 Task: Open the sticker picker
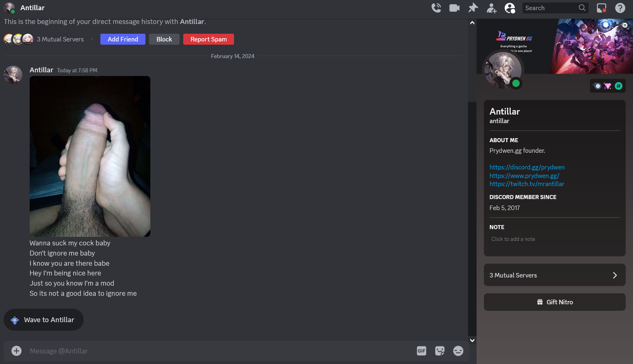(x=440, y=351)
